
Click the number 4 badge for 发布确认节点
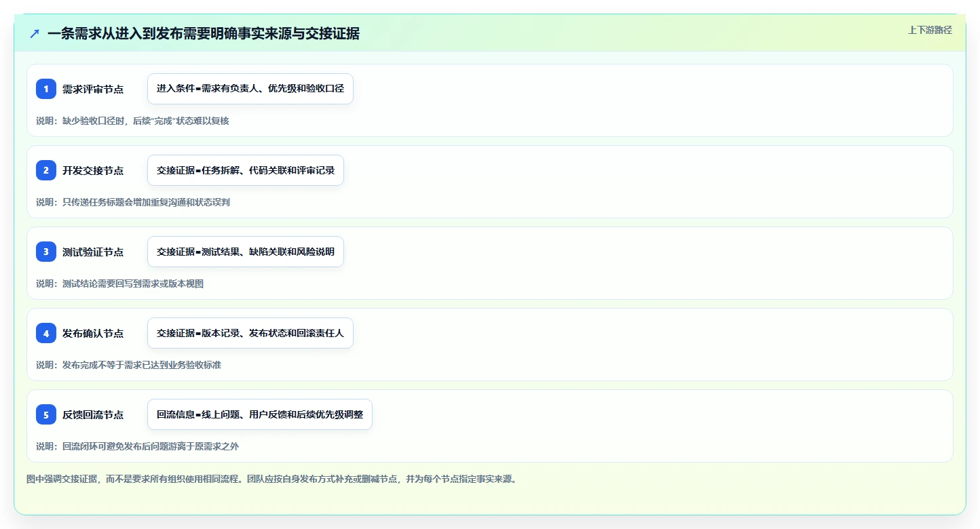tap(46, 333)
